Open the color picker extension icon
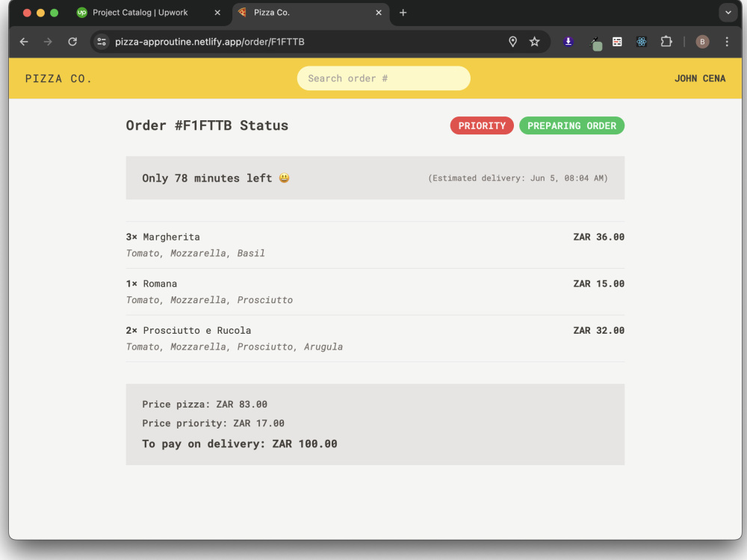Screen dimensions: 747x560 point(595,43)
